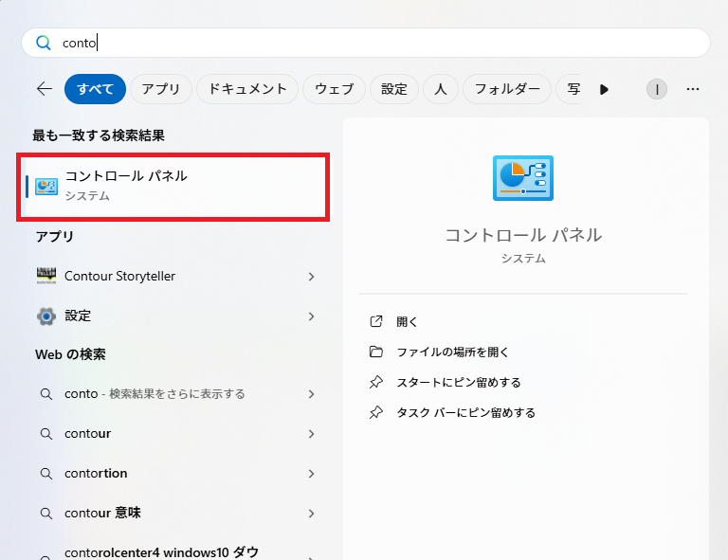Click 開く to open Control Panel
728x560 pixels.
pyautogui.click(x=408, y=321)
